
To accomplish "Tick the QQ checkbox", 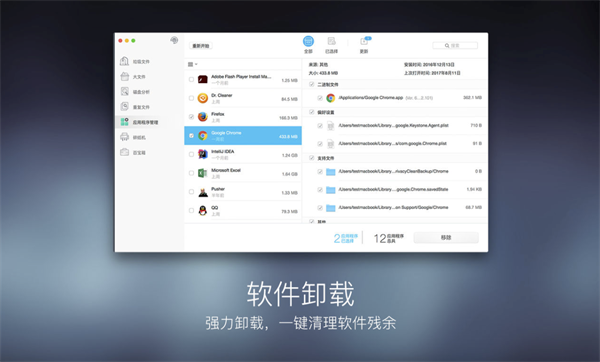I will 191,210.
